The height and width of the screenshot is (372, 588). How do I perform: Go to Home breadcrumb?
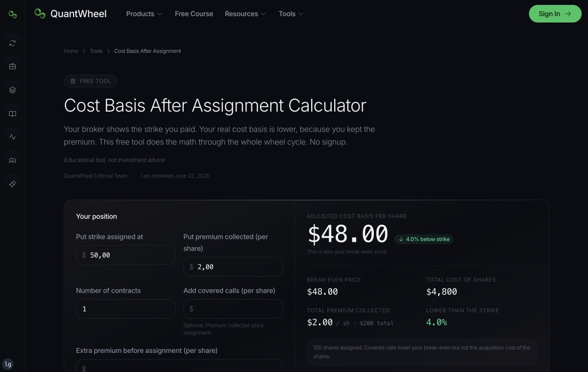click(71, 51)
